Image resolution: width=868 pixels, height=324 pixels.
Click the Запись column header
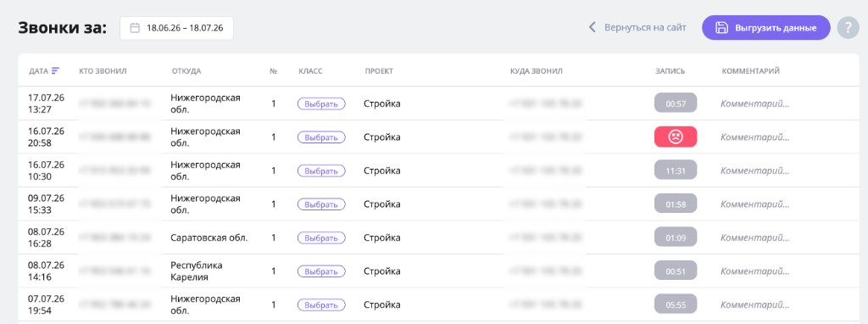click(670, 71)
